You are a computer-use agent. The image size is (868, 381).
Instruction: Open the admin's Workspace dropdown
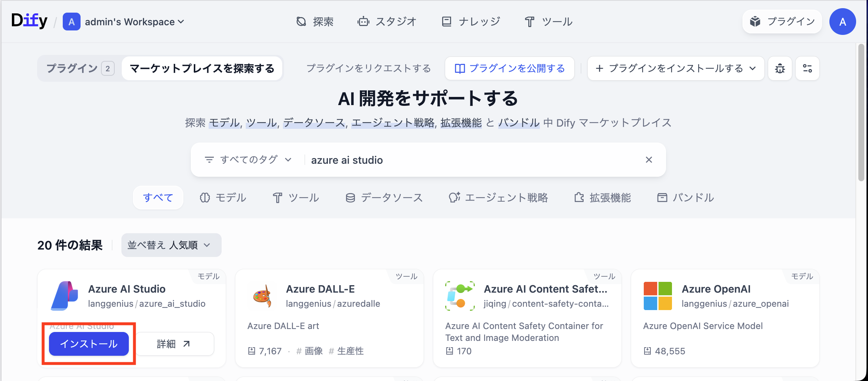(134, 22)
